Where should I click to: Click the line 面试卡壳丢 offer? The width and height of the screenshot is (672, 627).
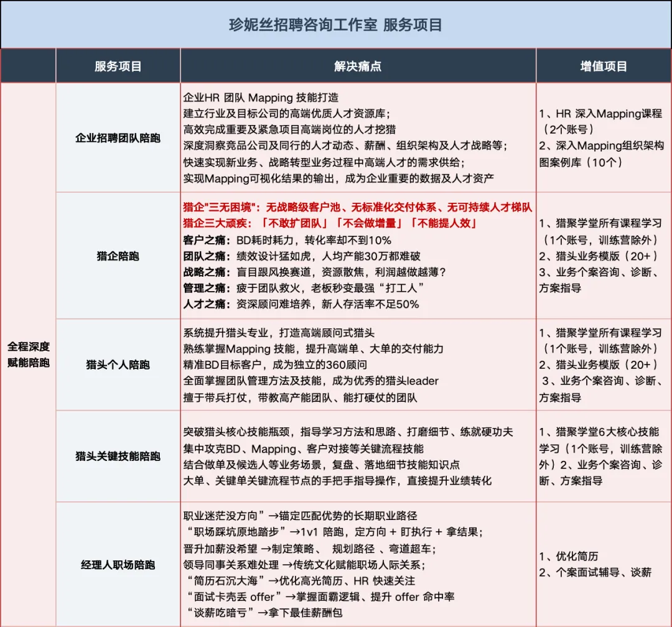click(320, 597)
